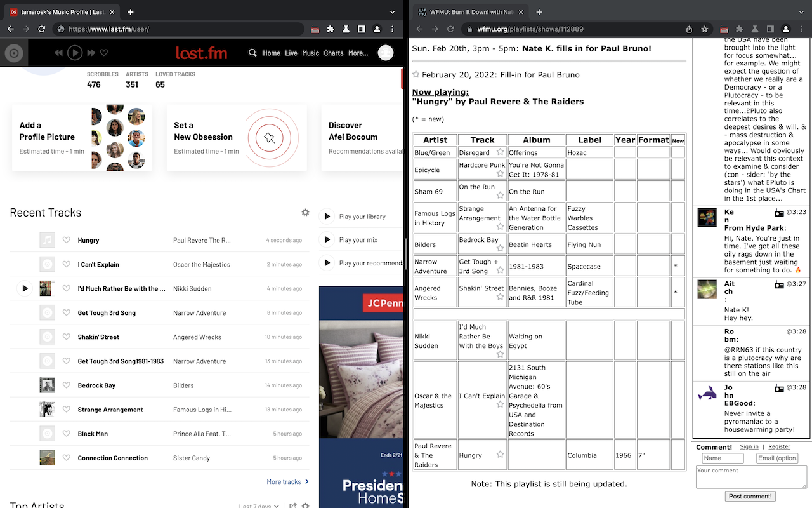Love the Hungry track in Last.fm Recent Tracks

tap(67, 240)
